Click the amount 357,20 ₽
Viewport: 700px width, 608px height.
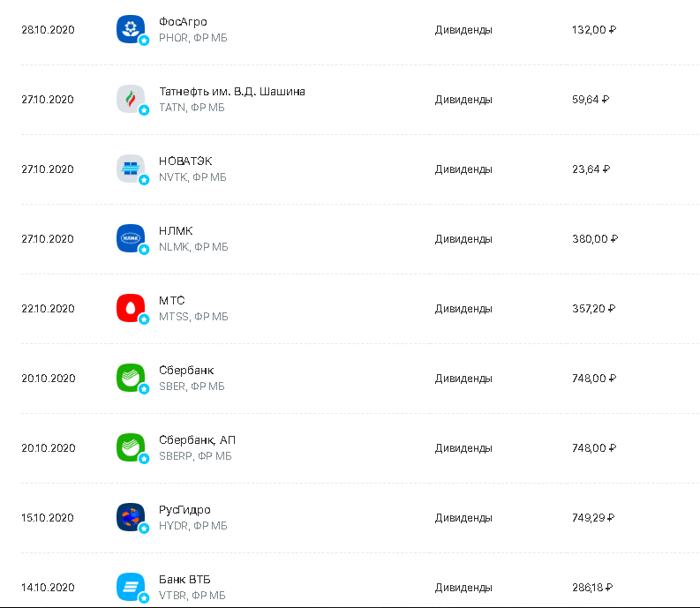[594, 309]
